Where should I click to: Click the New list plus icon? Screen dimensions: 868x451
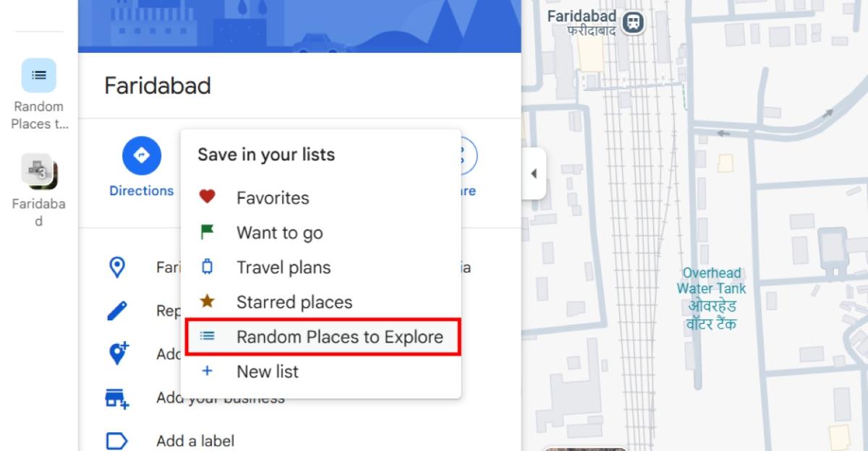click(208, 371)
